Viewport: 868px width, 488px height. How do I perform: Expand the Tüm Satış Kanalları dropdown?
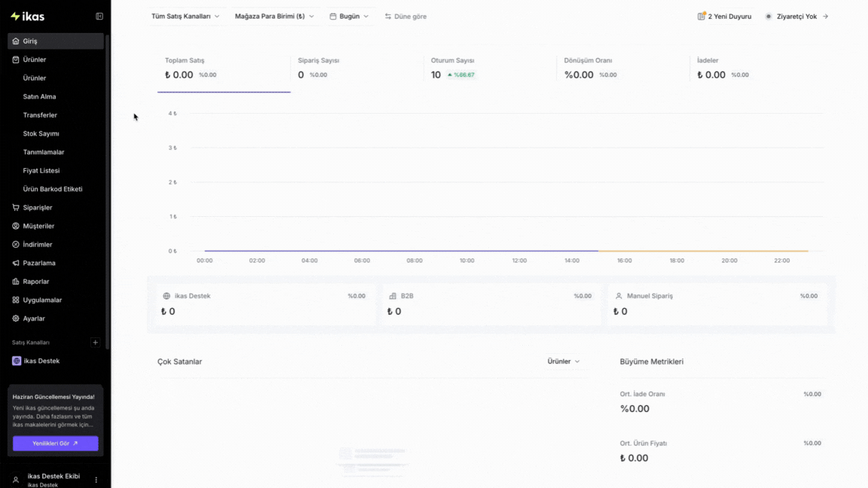[185, 17]
